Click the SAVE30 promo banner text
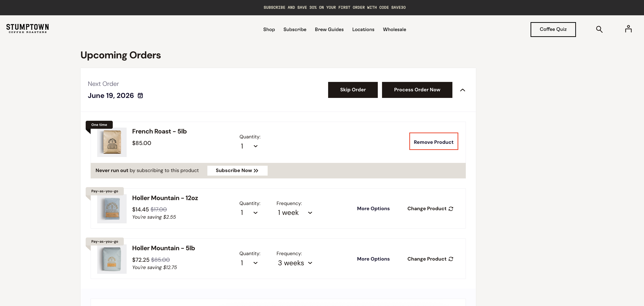This screenshot has height=306, width=644. pyautogui.click(x=334, y=8)
